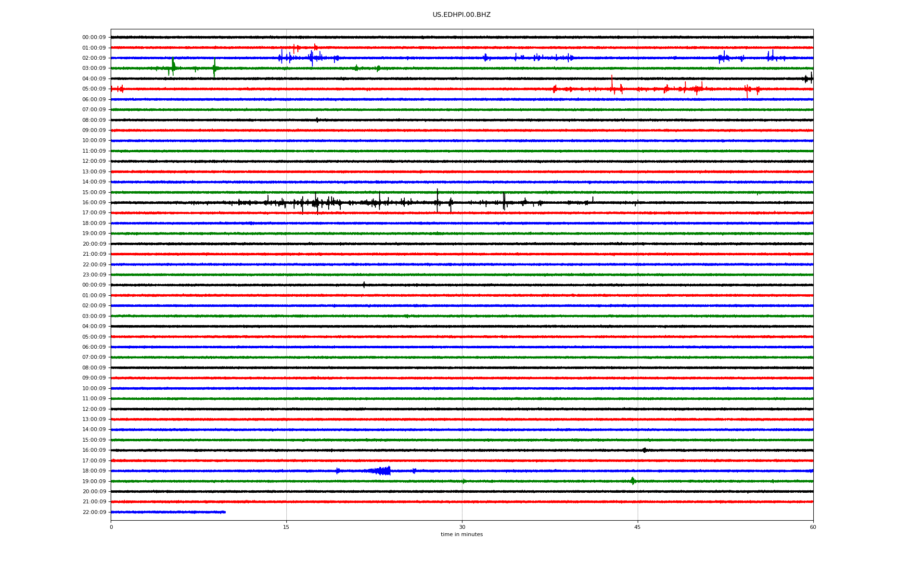The width and height of the screenshot is (924, 578).
Task: Click the blue spike cluster near minute 17 on the upper 02:00:09 trace
Action: point(311,58)
